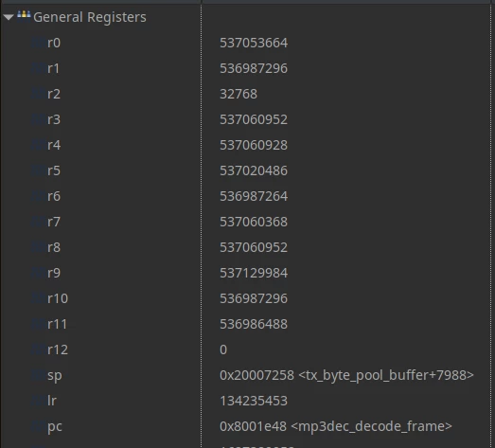Click the r11 value 536986488
Viewport: 495px width, 448px height.
point(254,324)
